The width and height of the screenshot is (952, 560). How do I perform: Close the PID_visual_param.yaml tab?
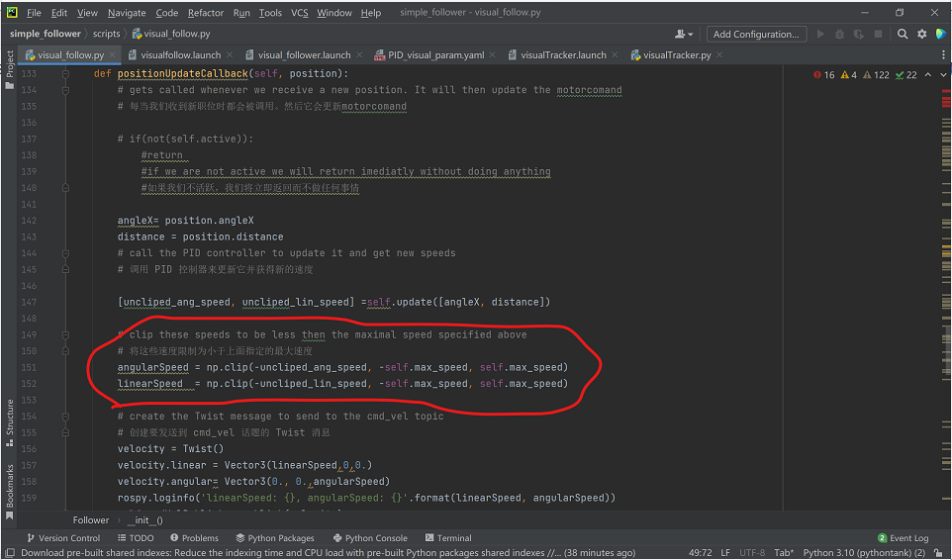[493, 54]
